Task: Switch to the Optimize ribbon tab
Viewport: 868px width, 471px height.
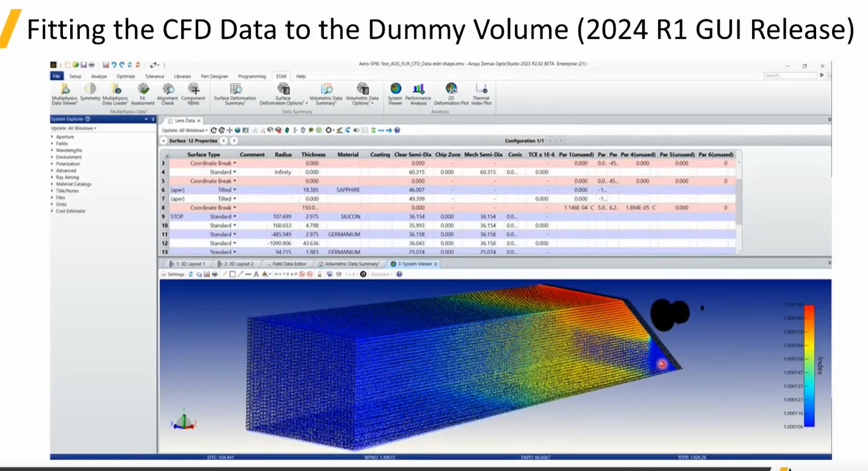Action: [x=126, y=76]
